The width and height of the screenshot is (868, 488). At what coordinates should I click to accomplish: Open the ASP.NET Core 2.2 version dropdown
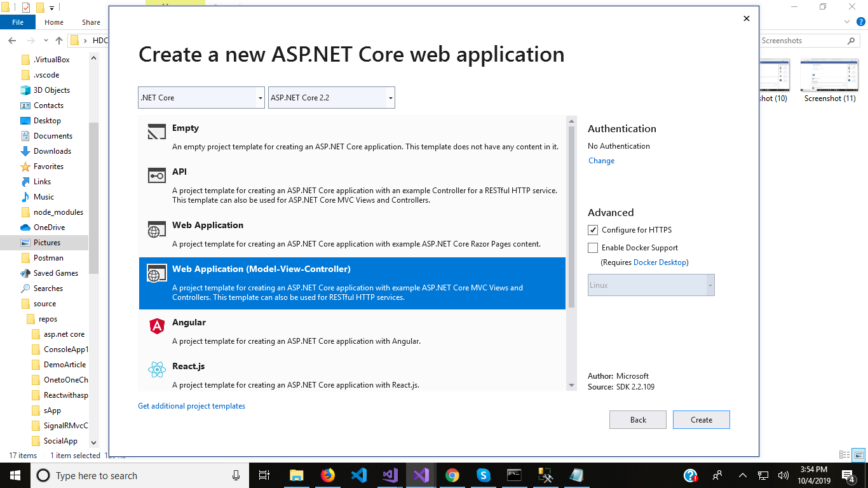[x=332, y=98]
